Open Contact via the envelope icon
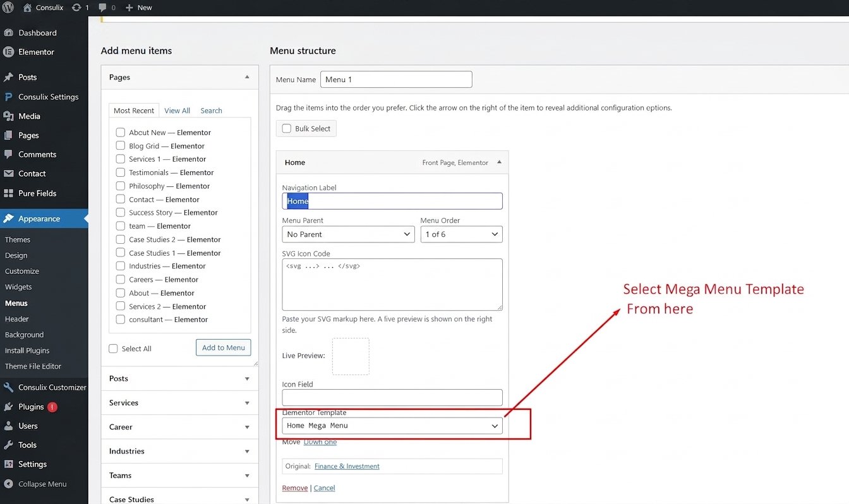 tap(8, 174)
